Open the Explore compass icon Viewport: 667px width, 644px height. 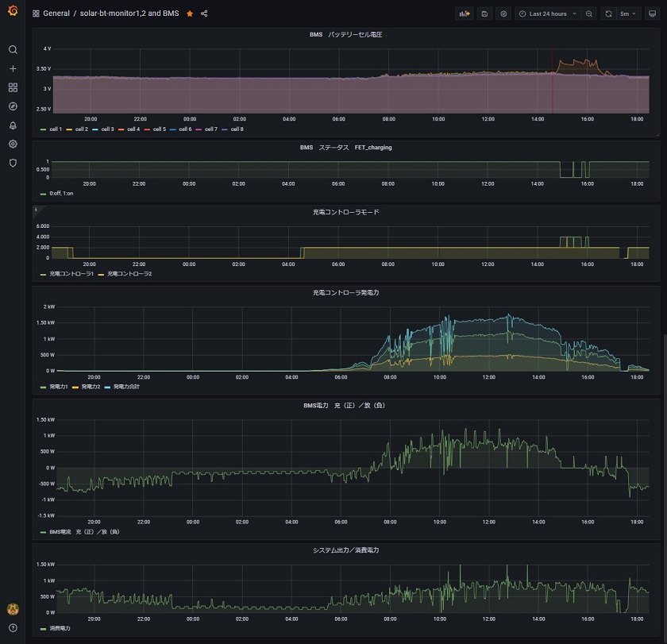click(x=13, y=106)
